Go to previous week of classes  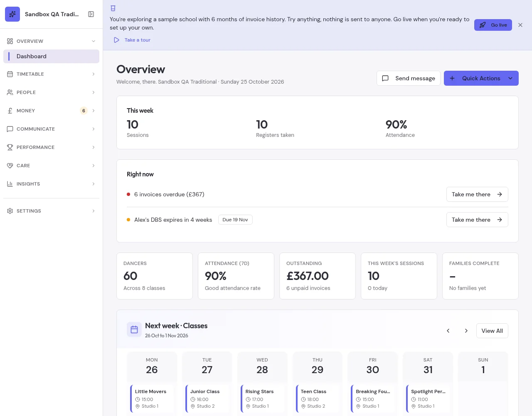click(x=448, y=331)
